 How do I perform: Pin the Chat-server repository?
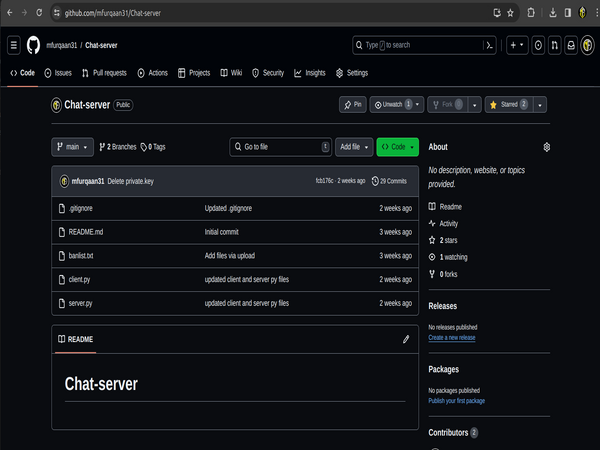pyautogui.click(x=352, y=104)
